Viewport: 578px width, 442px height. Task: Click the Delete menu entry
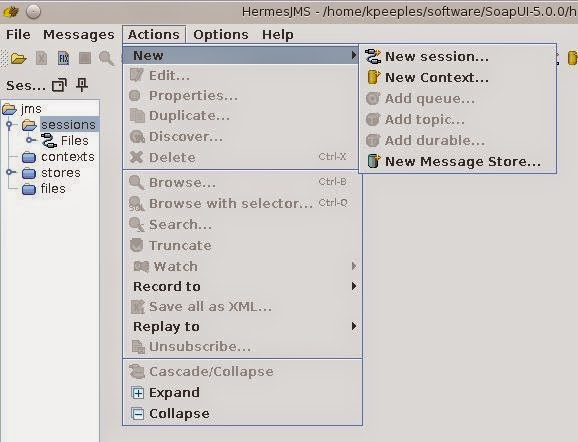[x=241, y=157]
